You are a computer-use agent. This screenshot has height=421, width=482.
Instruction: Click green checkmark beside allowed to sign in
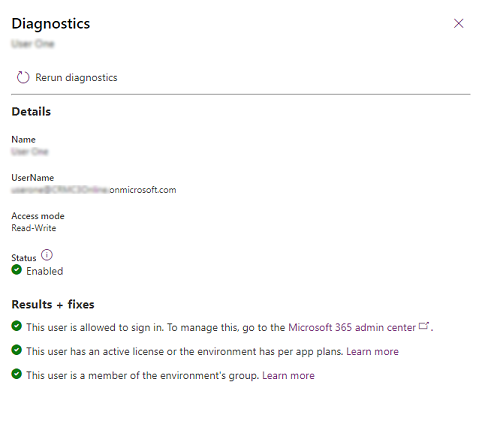point(16,326)
